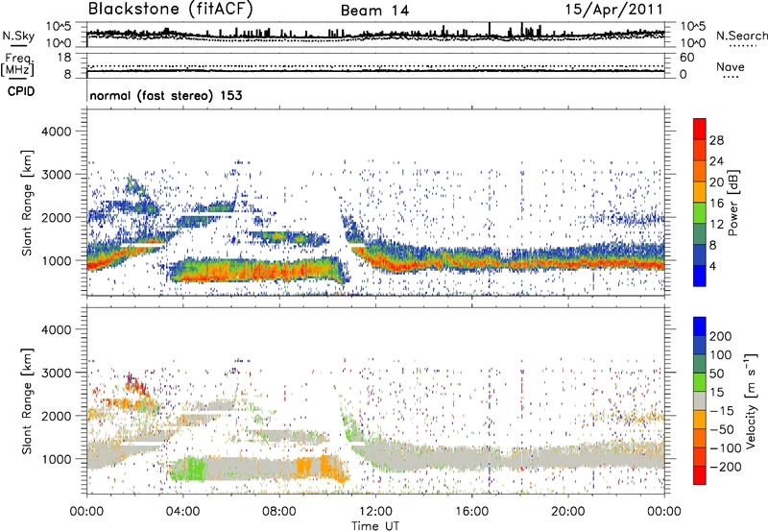Click the 'Nave' legend label
This screenshot has height=532, width=768.
[x=731, y=67]
